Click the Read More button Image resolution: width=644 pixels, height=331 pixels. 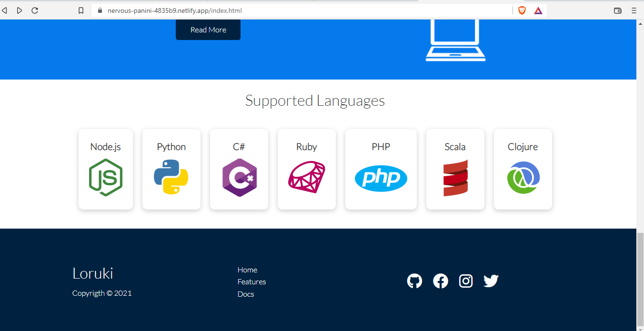pyautogui.click(x=208, y=30)
